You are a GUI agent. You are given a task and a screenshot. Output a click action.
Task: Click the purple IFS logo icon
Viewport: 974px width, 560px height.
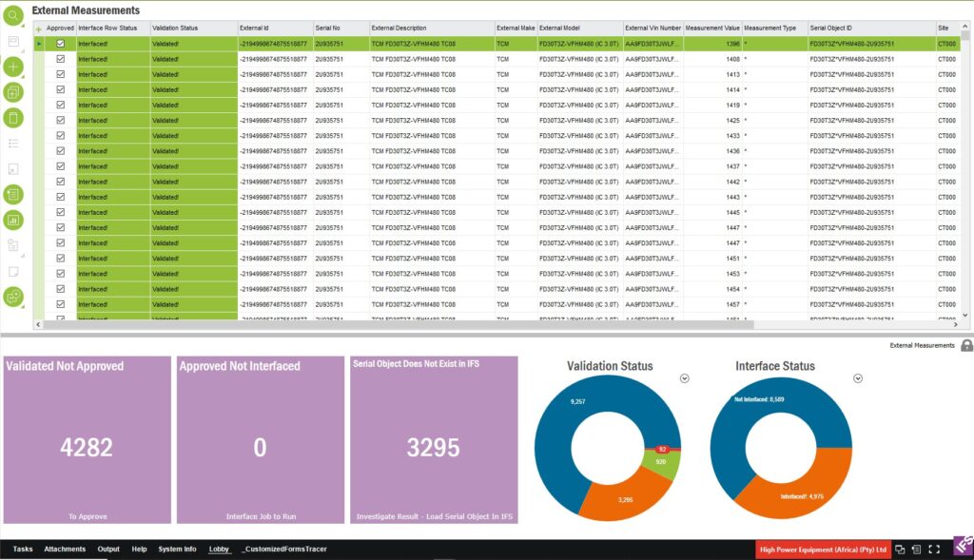[x=963, y=547]
